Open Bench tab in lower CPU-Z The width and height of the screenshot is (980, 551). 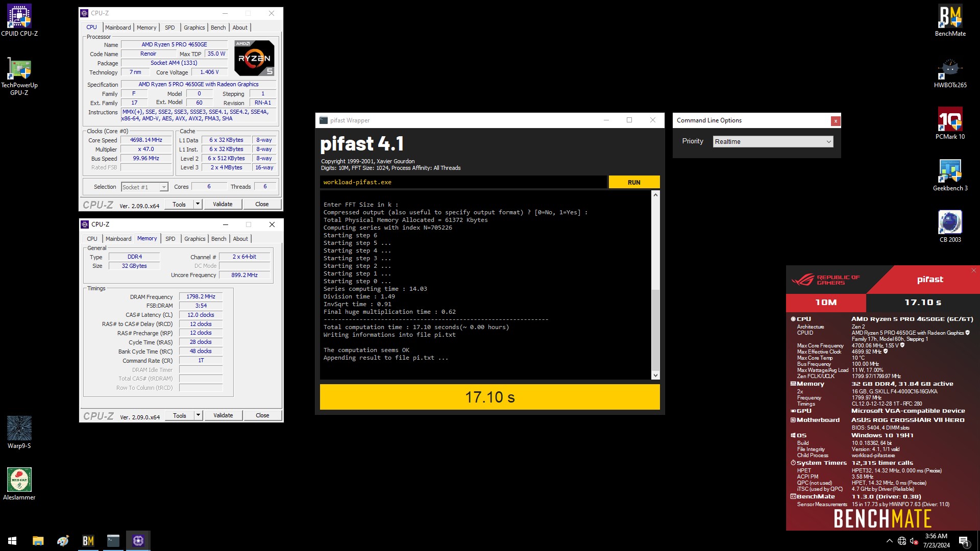pyautogui.click(x=218, y=239)
